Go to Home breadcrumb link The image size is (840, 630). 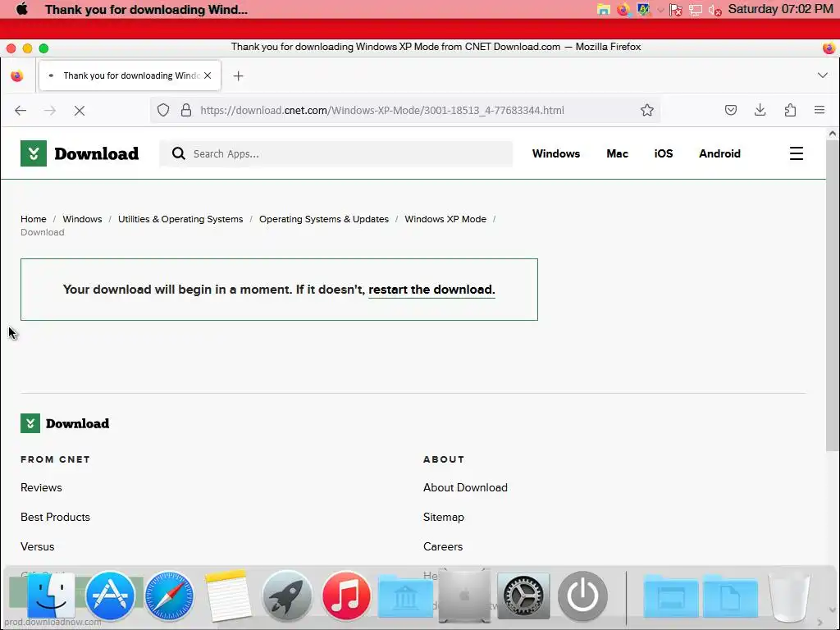33,219
